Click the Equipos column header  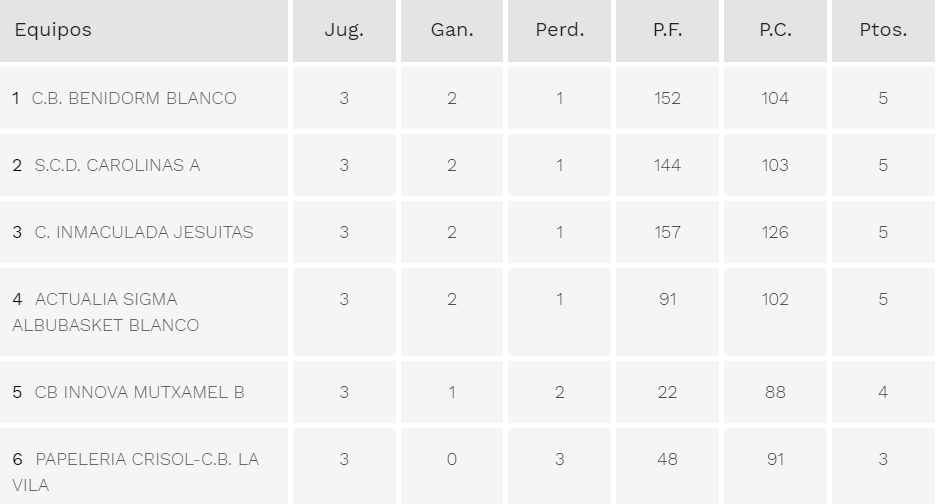[x=53, y=30]
